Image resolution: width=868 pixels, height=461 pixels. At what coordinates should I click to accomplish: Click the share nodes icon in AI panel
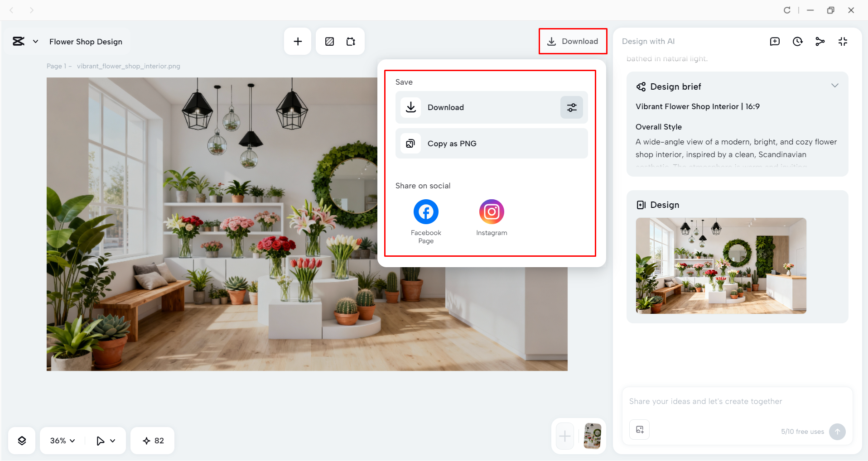[x=820, y=42]
